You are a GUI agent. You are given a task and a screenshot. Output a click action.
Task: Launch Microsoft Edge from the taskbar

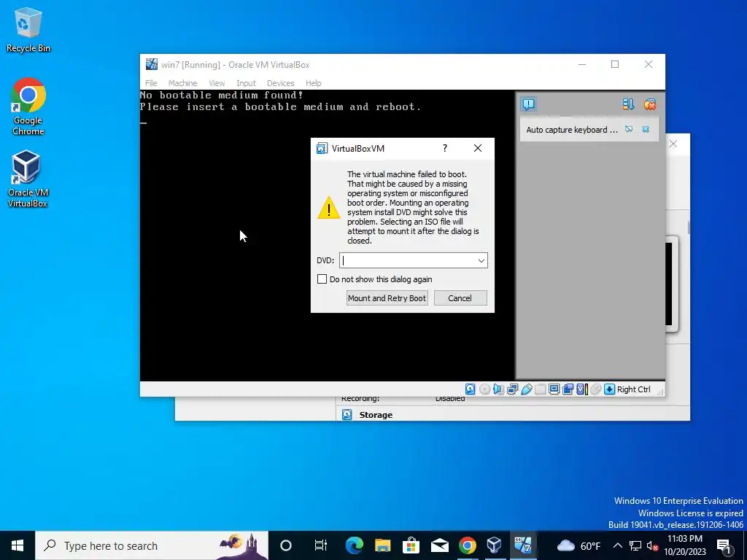354,545
